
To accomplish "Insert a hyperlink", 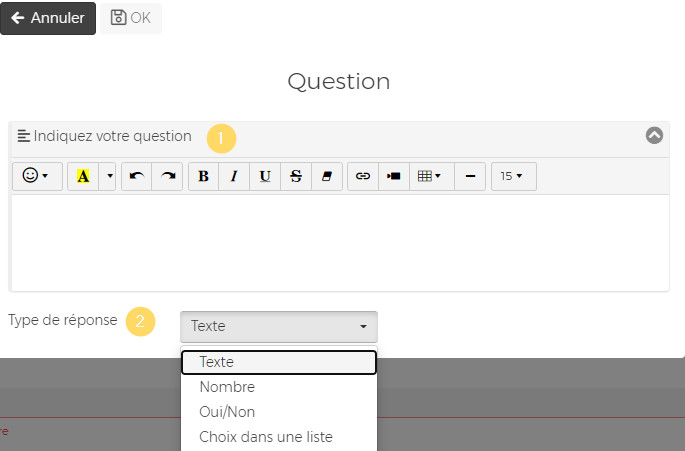I will click(x=363, y=176).
